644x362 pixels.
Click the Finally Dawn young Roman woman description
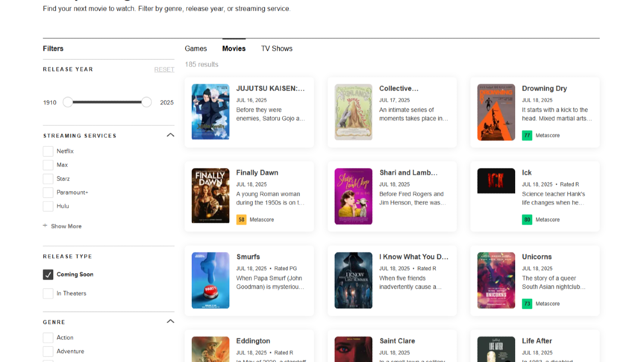click(270, 199)
